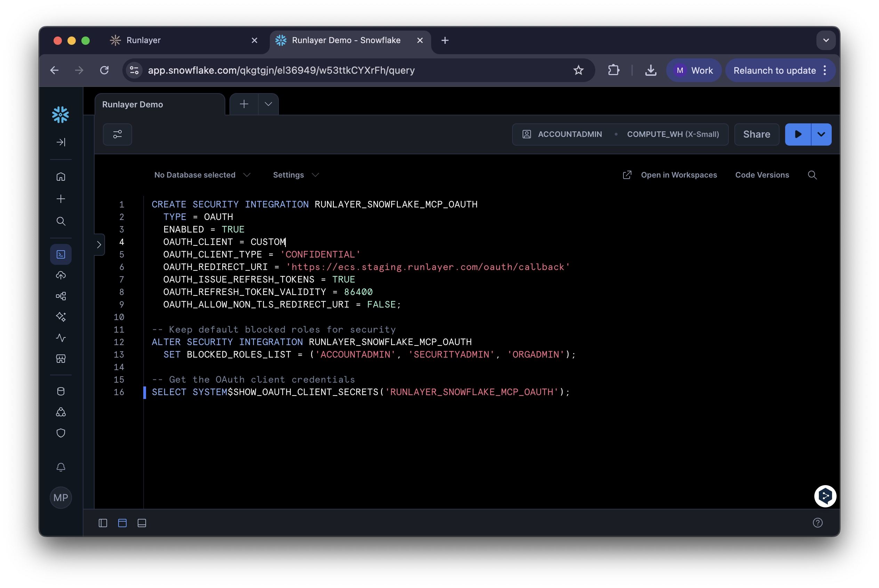The height and width of the screenshot is (588, 879).
Task: Select the Runlayer browser tab
Action: click(x=143, y=40)
